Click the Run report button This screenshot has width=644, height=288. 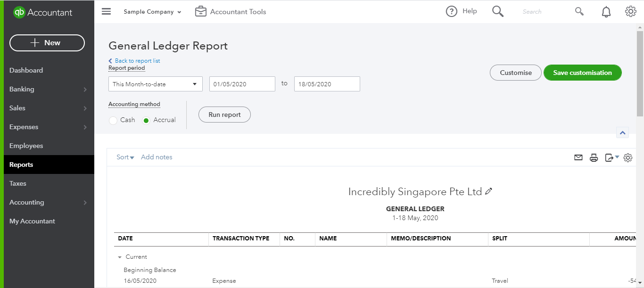(224, 115)
